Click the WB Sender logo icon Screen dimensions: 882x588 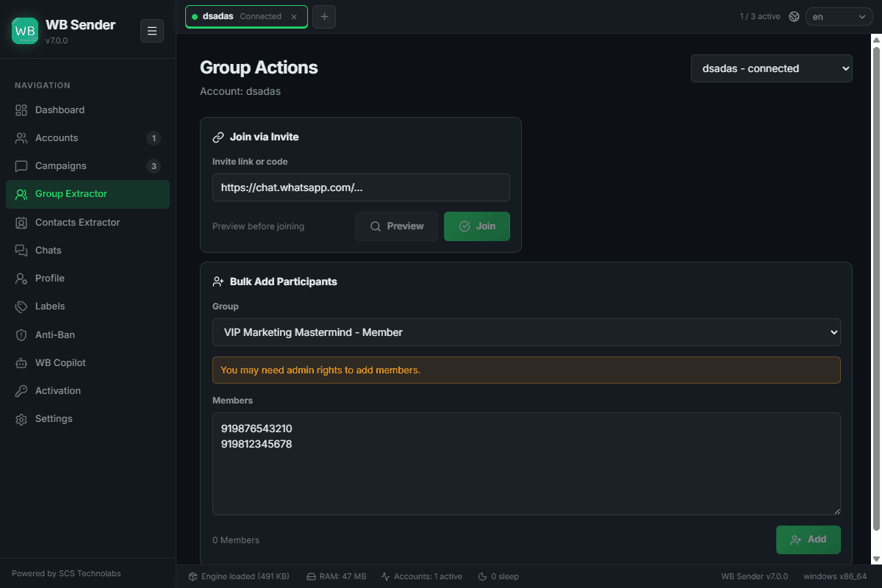[x=25, y=31]
